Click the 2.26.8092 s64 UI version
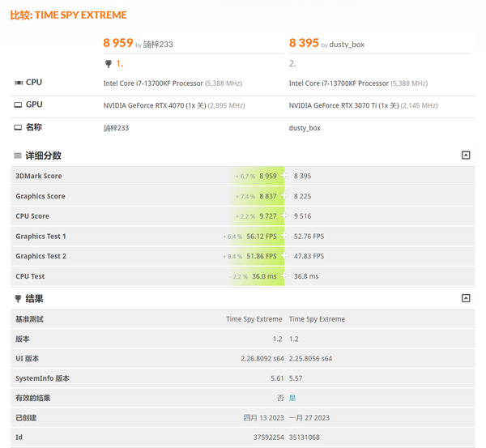The width and height of the screenshot is (486, 448). pyautogui.click(x=262, y=358)
